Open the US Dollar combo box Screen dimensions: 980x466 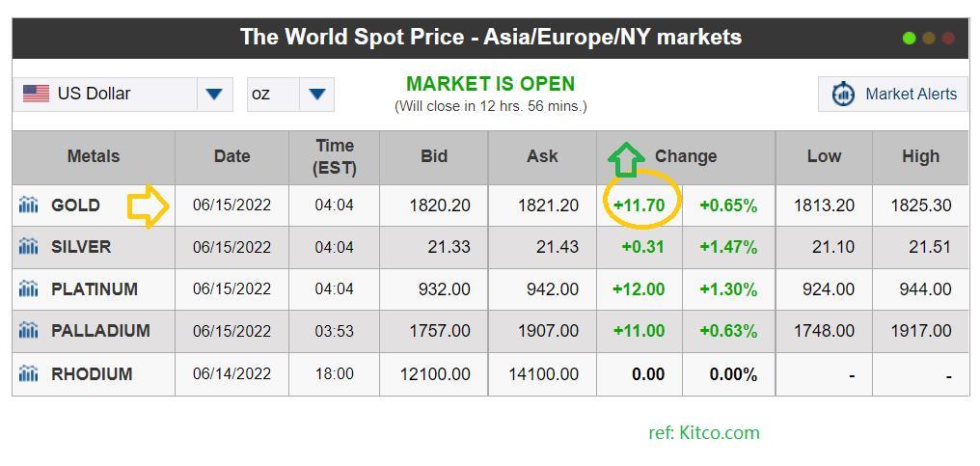click(x=123, y=95)
